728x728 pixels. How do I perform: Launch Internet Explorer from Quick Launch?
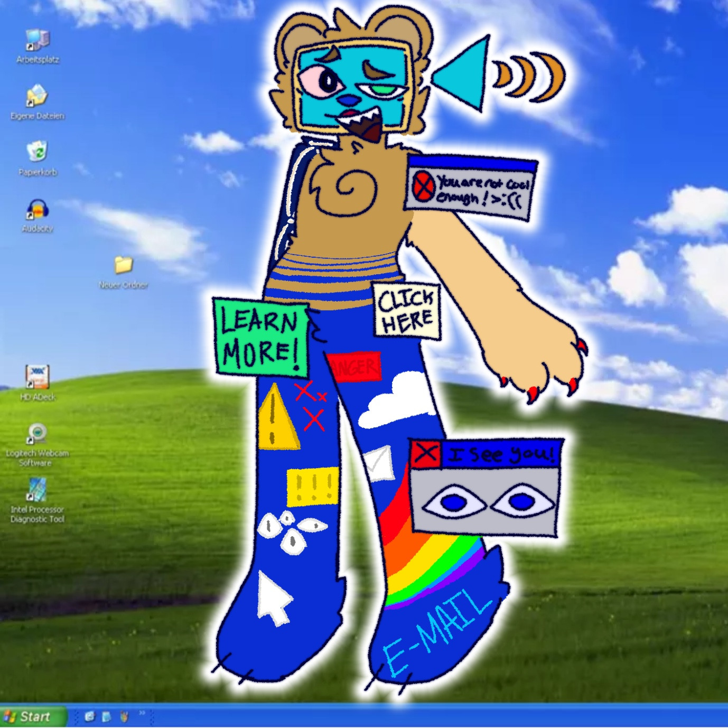point(89,716)
